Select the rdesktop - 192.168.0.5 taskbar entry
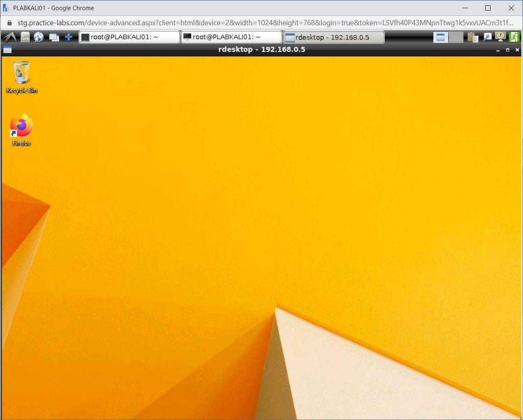 click(x=333, y=37)
